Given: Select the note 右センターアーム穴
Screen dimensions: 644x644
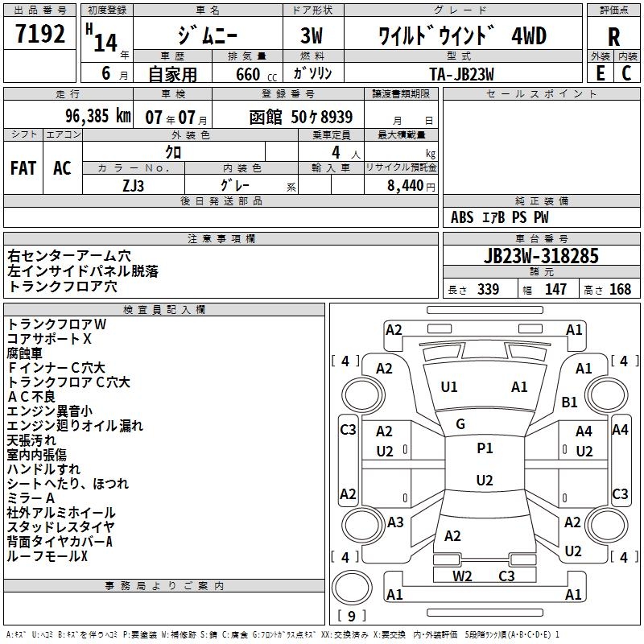Looking at the screenshot, I should pyautogui.click(x=69, y=256).
